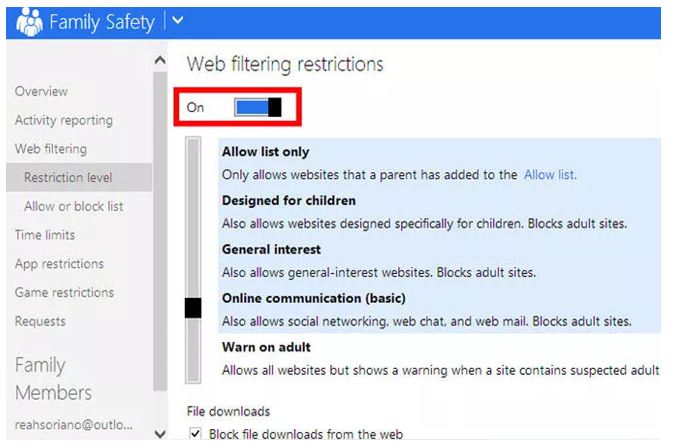Image resolution: width=674 pixels, height=446 pixels.
Task: View Requests in the sidebar
Action: click(40, 321)
